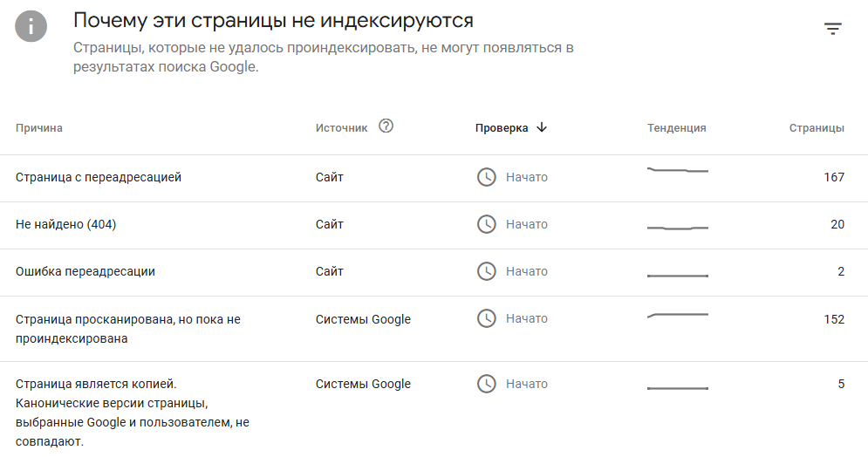The image size is (868, 457).
Task: Click the Причина column header
Action: pos(39,128)
